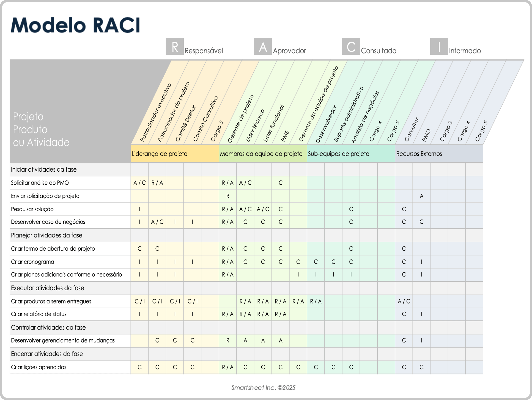Click the Criar lições aprendidas activity label
Screen dimensions: 532x400
[39, 367]
